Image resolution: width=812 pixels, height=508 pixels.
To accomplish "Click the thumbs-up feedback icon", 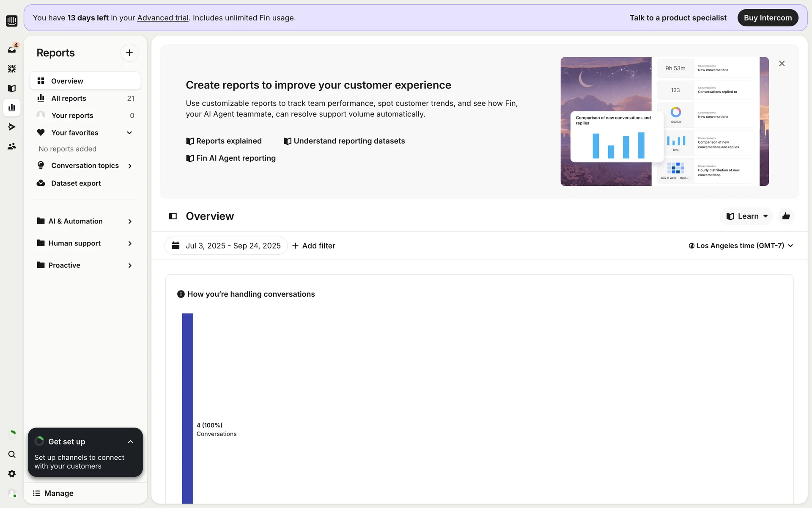I will [x=786, y=216].
